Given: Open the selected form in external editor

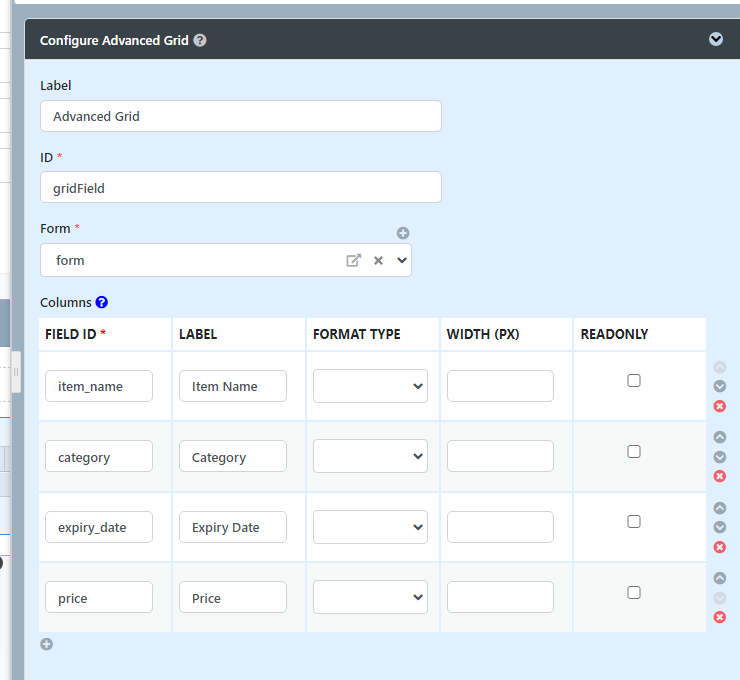Looking at the screenshot, I should tap(353, 260).
